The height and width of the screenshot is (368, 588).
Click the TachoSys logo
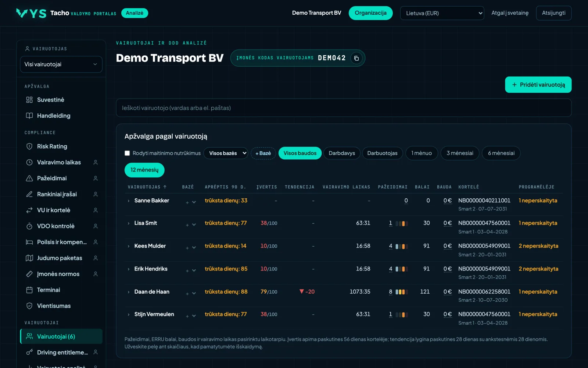pyautogui.click(x=31, y=13)
